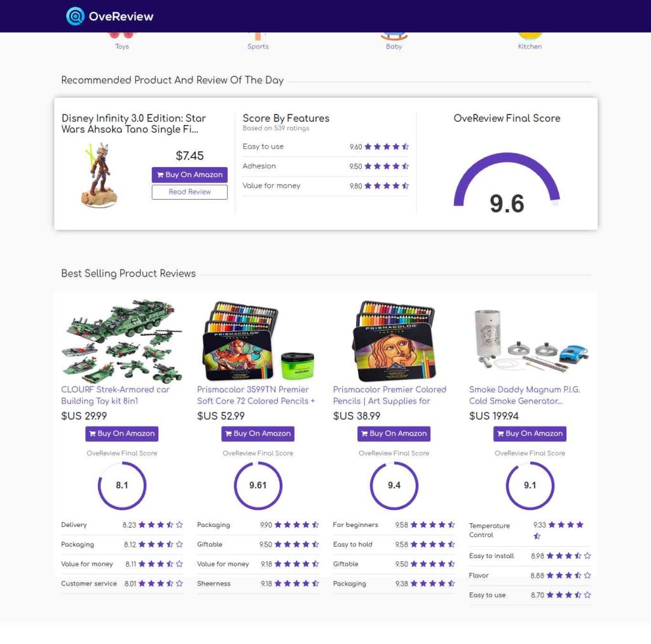
Task: Click the Delivery 8.23 star rating
Action: coord(160,525)
